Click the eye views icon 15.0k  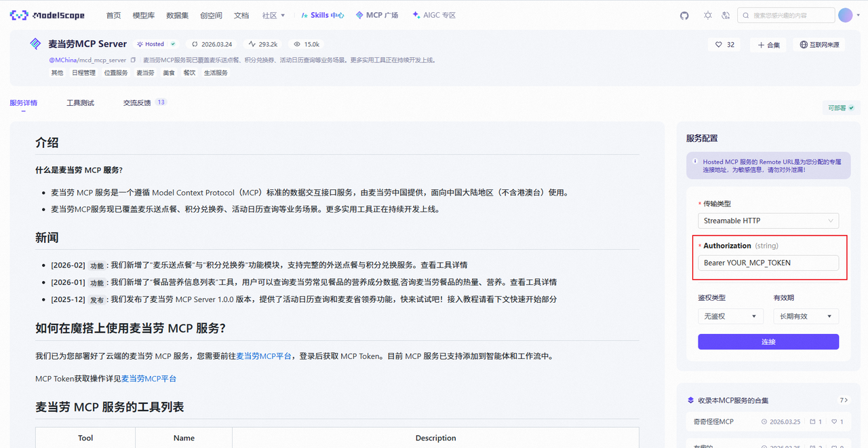coord(297,44)
